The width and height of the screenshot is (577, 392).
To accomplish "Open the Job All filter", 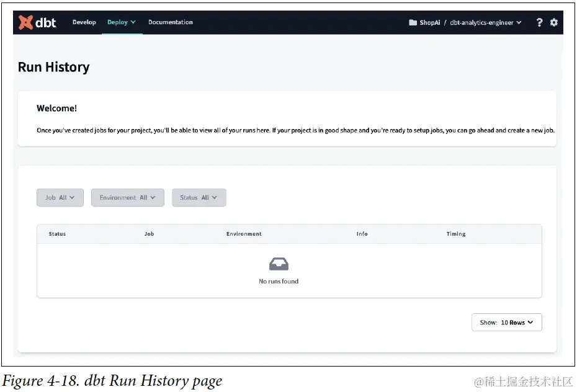I will pyautogui.click(x=60, y=197).
